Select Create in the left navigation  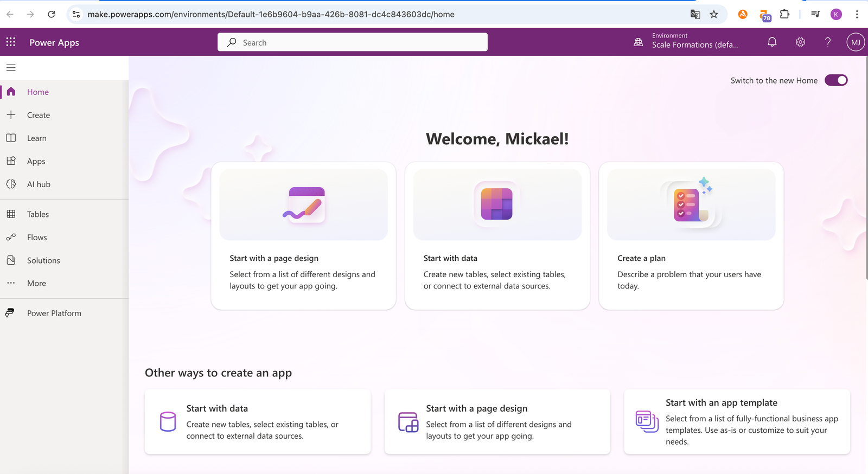click(x=39, y=115)
